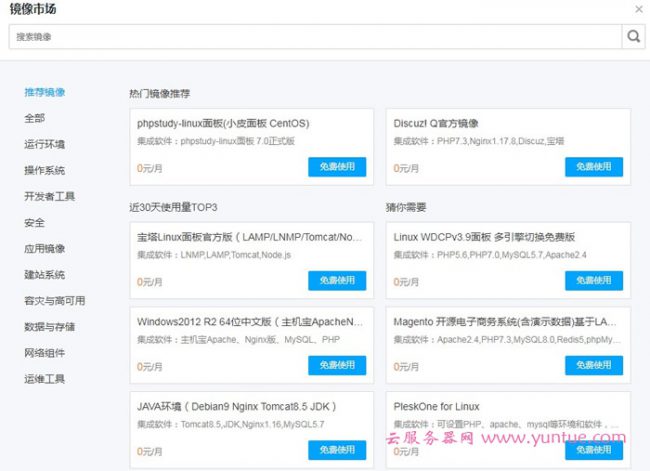
Task: Use Windows2012 R2 image for free
Action: point(337,365)
